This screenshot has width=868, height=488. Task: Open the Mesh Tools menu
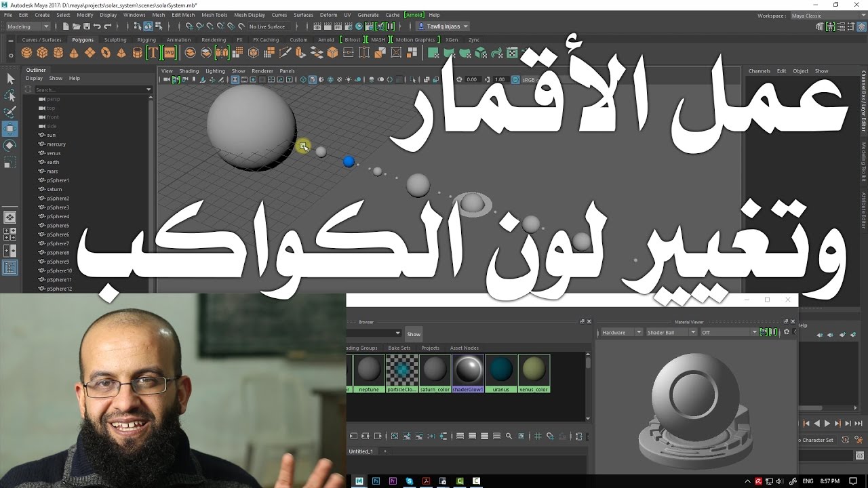[x=214, y=15]
